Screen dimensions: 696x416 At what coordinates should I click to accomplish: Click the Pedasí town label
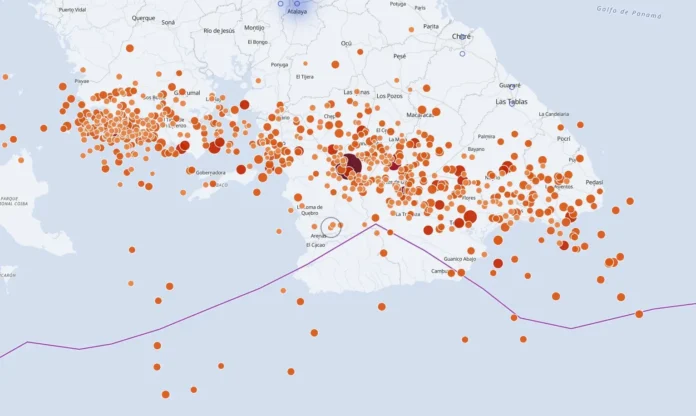point(594,182)
